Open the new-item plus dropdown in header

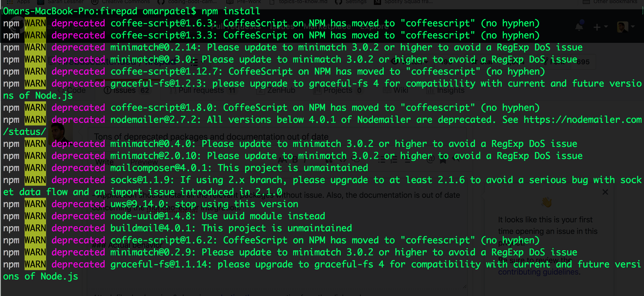click(x=600, y=27)
